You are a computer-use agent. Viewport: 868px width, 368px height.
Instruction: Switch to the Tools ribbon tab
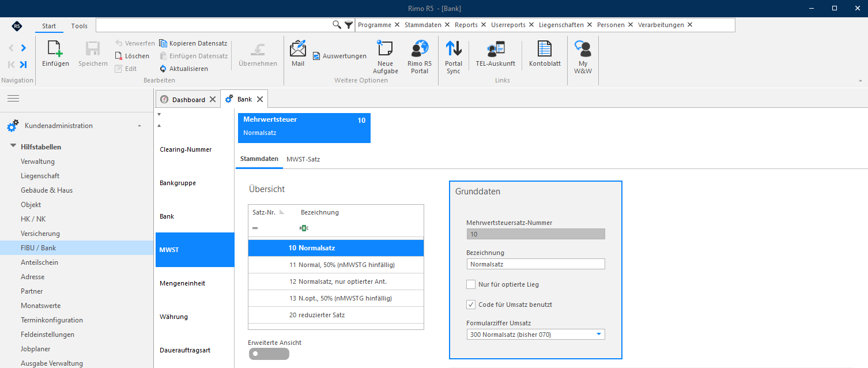point(80,26)
